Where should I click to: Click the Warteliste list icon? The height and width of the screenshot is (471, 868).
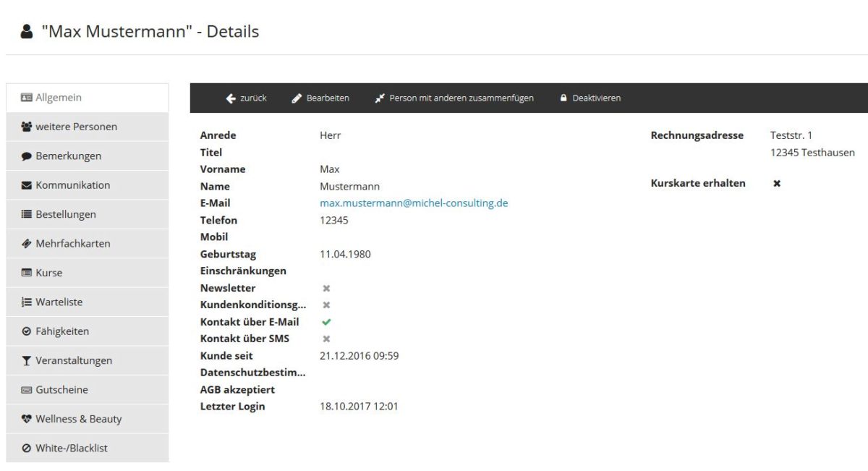27,302
